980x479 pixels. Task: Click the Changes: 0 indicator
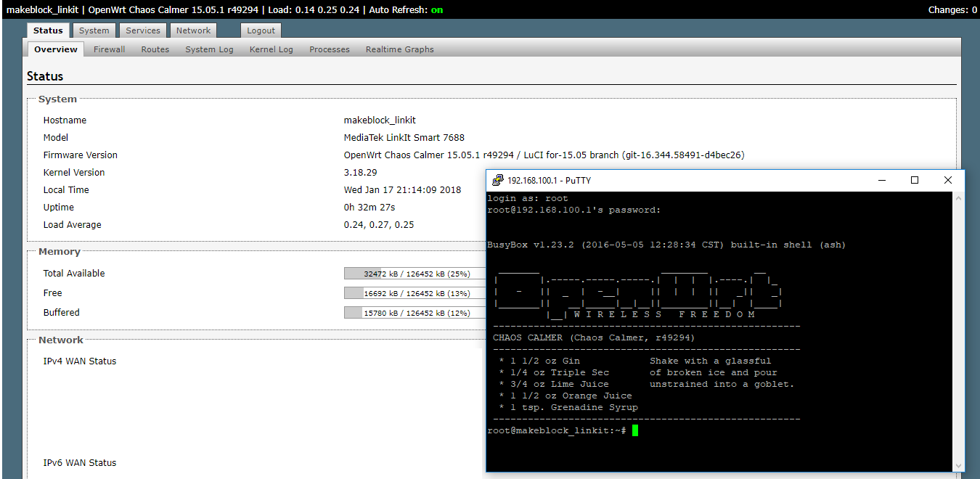952,9
